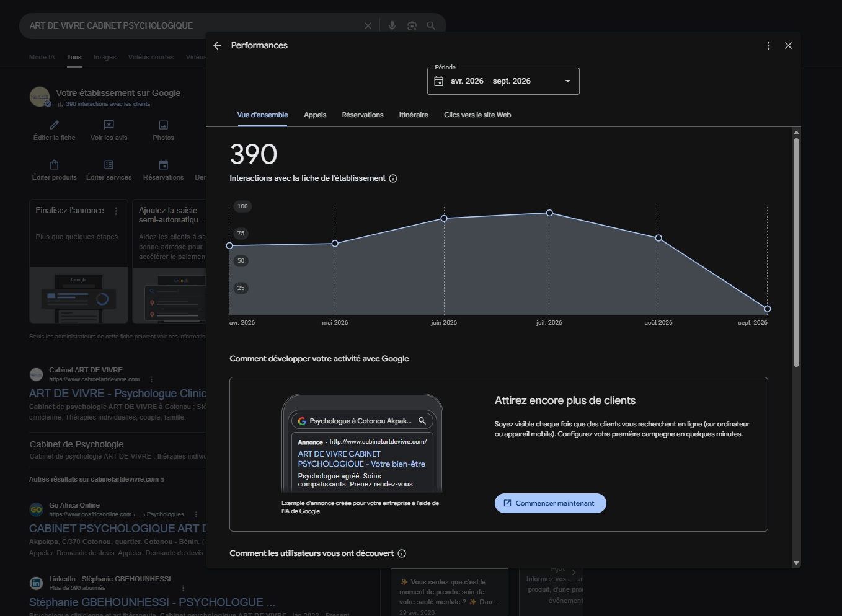Click the Éditer services list icon
Image resolution: width=842 pixels, height=616 pixels.
coord(109,165)
